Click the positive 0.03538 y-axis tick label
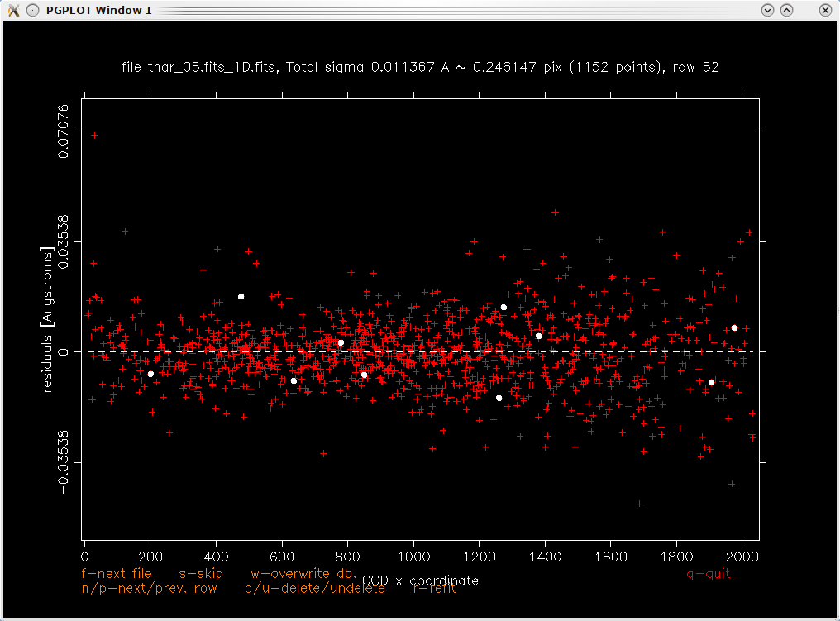840x621 pixels. 63,241
